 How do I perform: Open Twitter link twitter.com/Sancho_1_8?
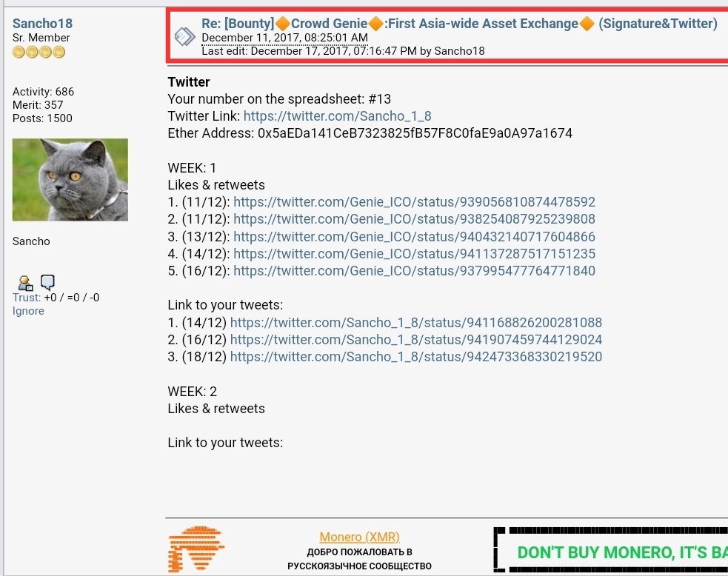click(338, 116)
